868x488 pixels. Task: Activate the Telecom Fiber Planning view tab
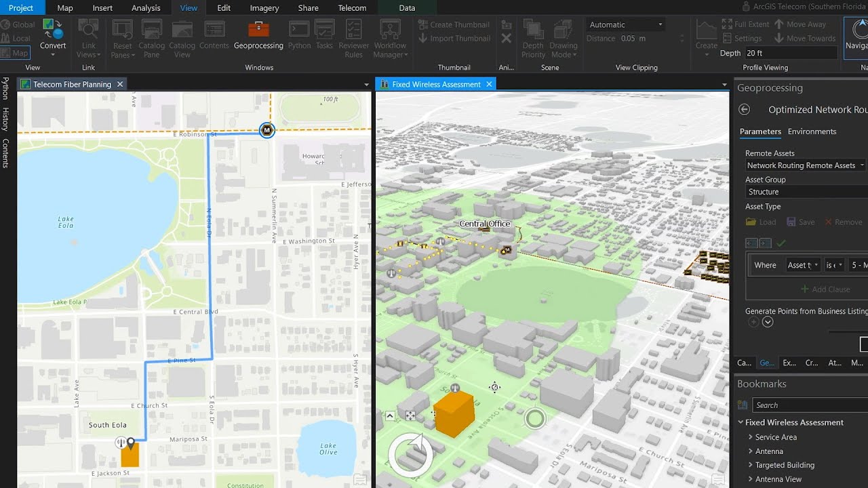[72, 84]
